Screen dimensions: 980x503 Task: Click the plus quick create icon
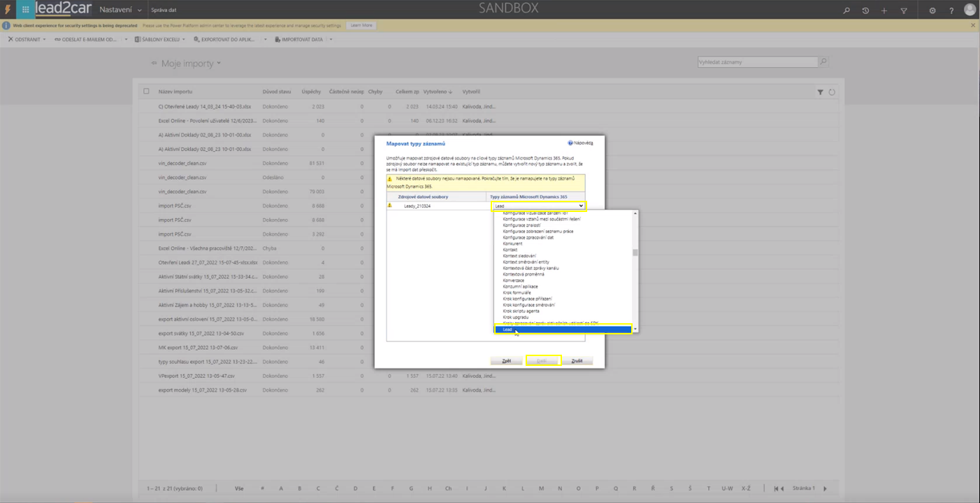pyautogui.click(x=884, y=10)
